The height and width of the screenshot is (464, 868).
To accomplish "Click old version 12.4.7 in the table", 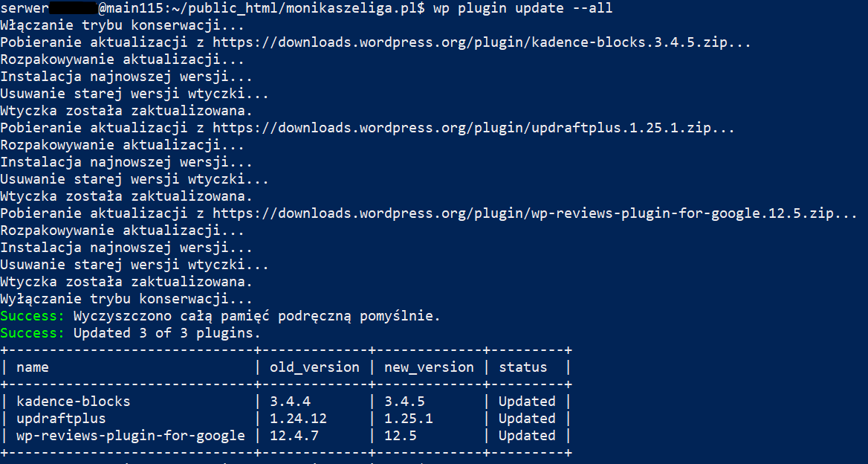I will coord(294,436).
